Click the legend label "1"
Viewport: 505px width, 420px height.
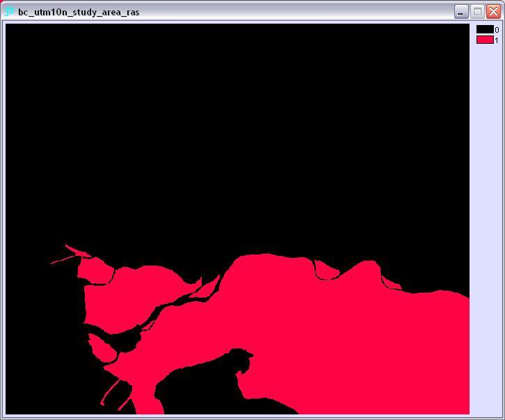coord(497,40)
